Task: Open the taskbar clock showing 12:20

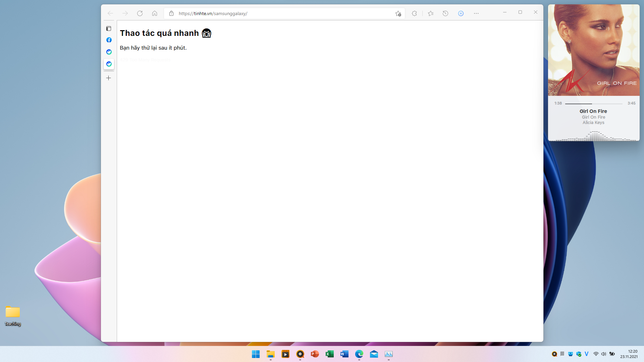Action: pyautogui.click(x=629, y=354)
